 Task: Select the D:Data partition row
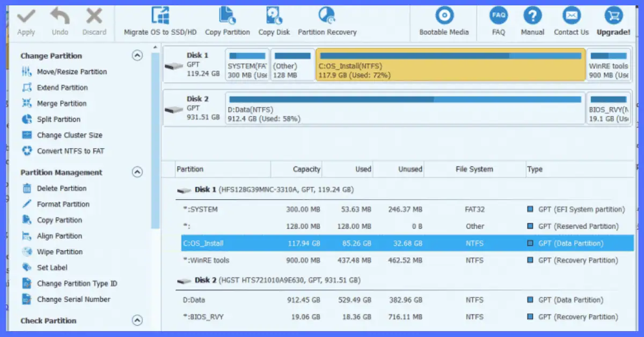(x=408, y=300)
